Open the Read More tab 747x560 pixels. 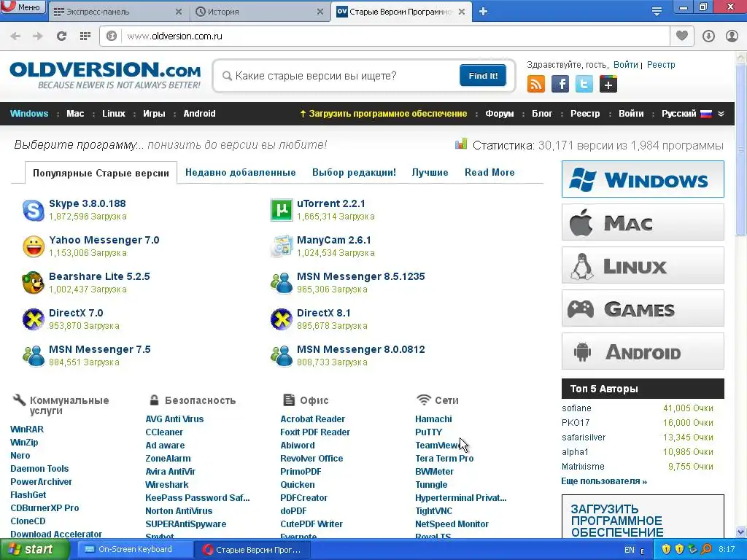[489, 172]
